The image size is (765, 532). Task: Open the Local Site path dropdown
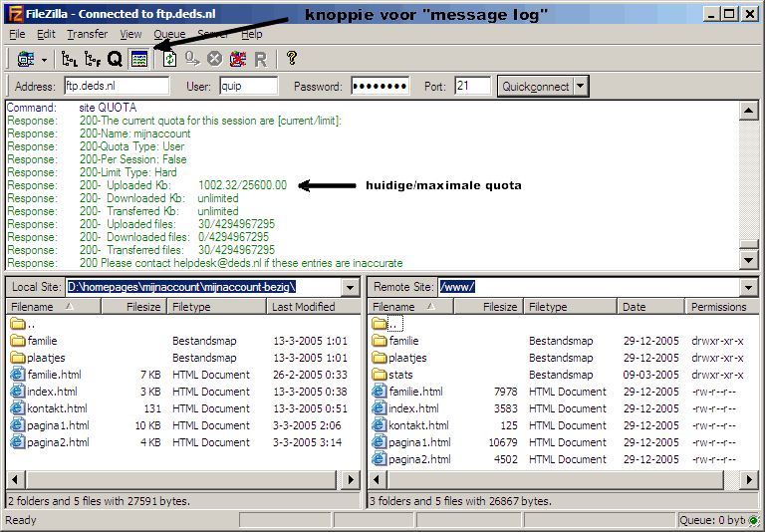[350, 288]
